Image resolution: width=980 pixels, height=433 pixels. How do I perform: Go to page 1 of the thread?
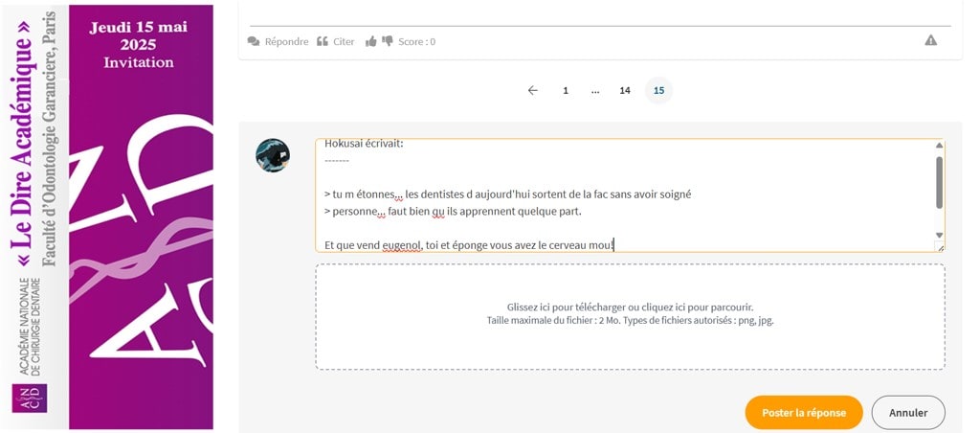(x=566, y=91)
